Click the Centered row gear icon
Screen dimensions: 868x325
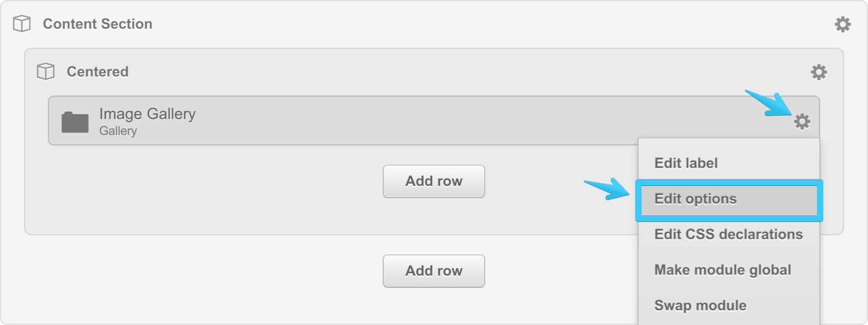[819, 72]
